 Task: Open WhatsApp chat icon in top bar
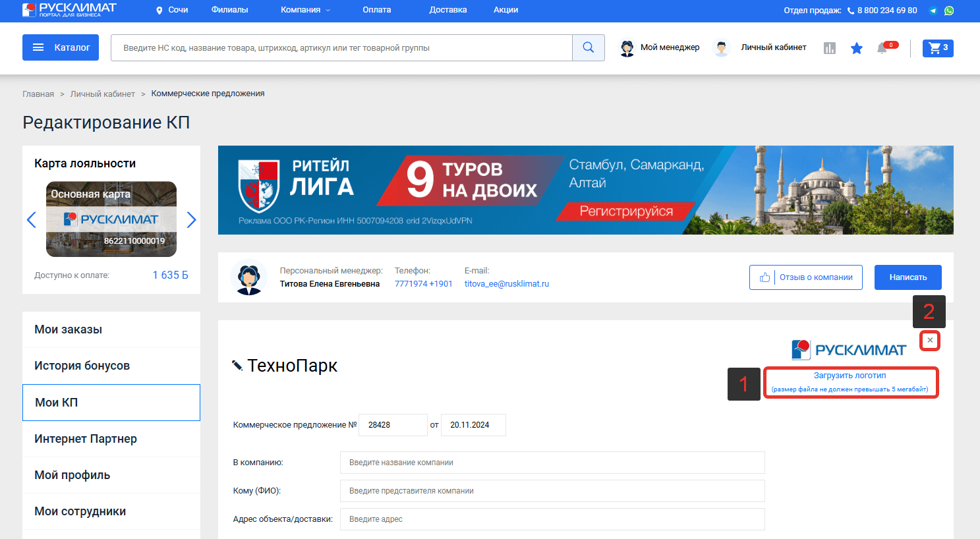pos(949,11)
